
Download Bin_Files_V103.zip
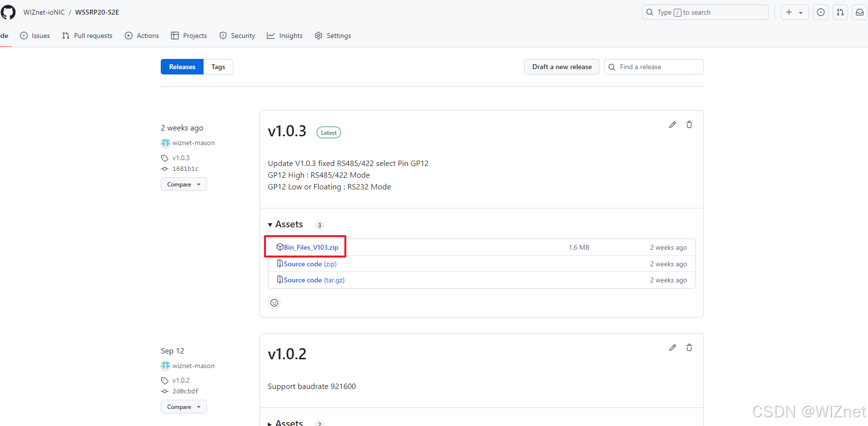pos(311,247)
